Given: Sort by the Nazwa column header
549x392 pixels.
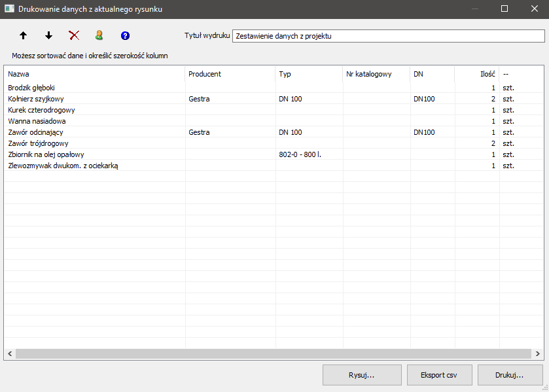Looking at the screenshot, I should click(94, 74).
